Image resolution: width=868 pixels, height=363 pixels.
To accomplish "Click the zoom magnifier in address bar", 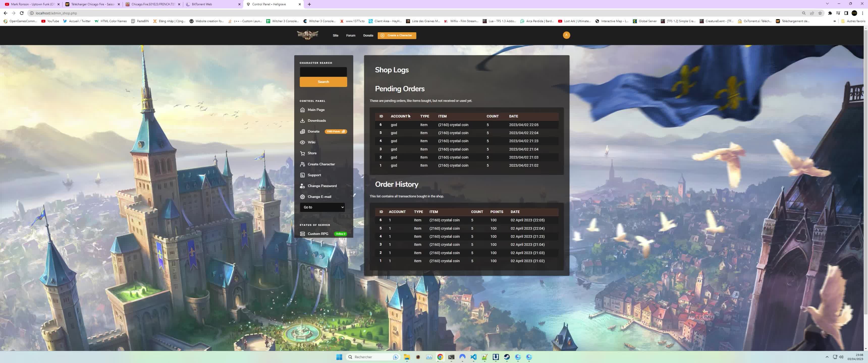I will click(804, 13).
